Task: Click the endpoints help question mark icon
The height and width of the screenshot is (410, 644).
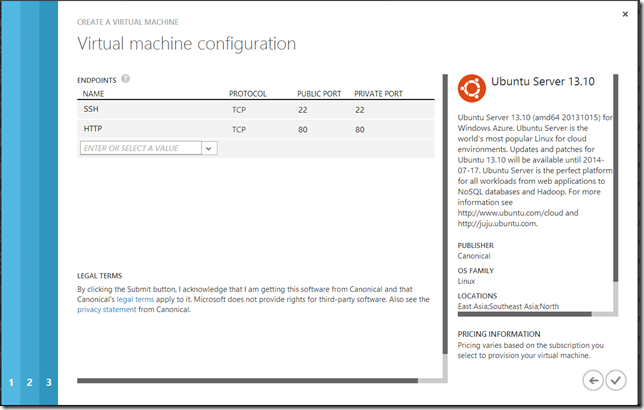Action: 125,79
